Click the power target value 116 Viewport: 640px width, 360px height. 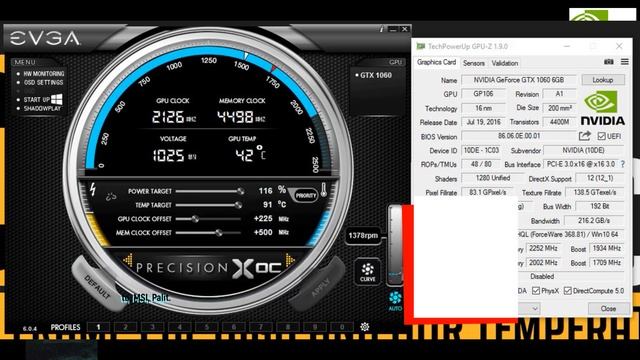tap(265, 191)
